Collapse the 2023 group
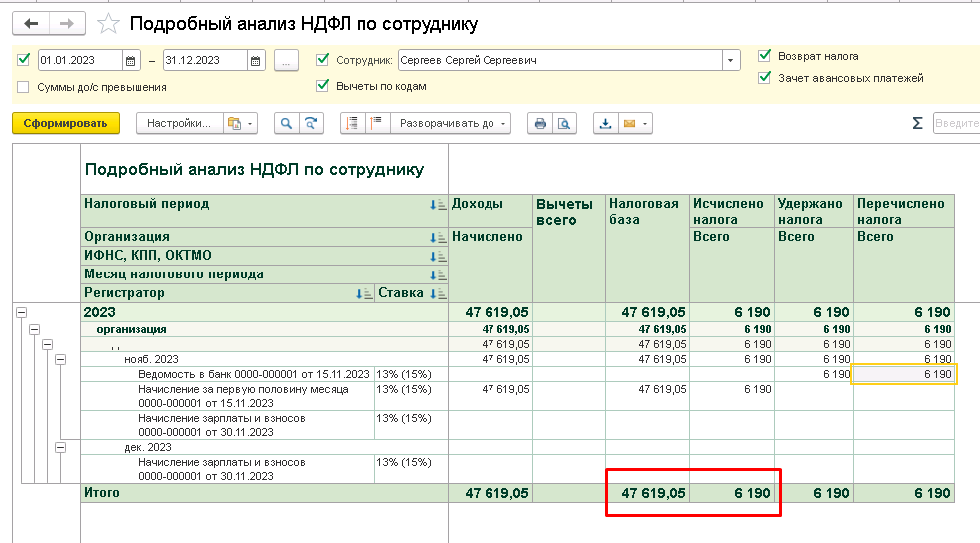 (21, 312)
